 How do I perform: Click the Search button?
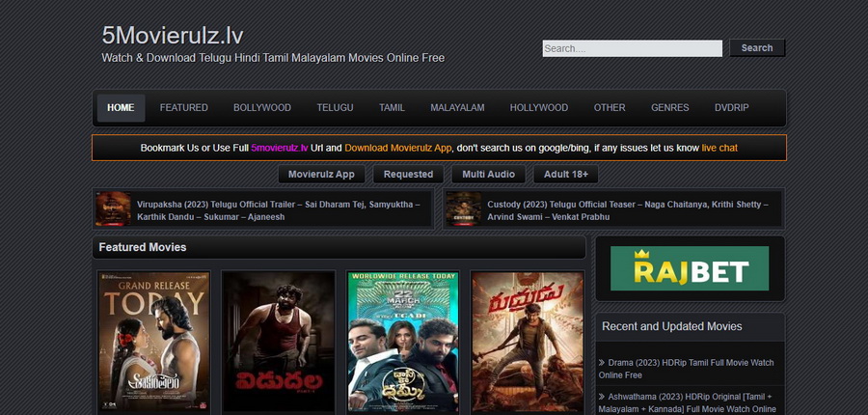[757, 47]
